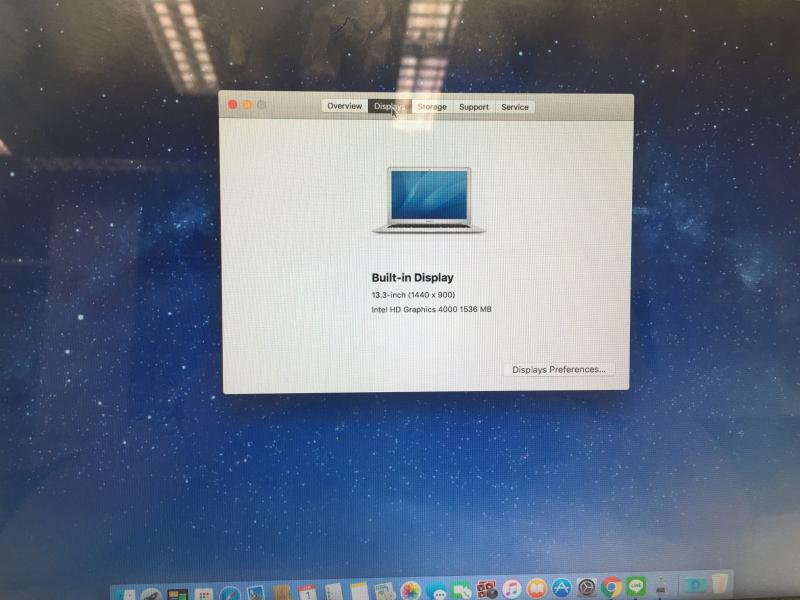Viewport: 800px width, 600px height.
Task: Open the Storage tab
Action: 432,107
